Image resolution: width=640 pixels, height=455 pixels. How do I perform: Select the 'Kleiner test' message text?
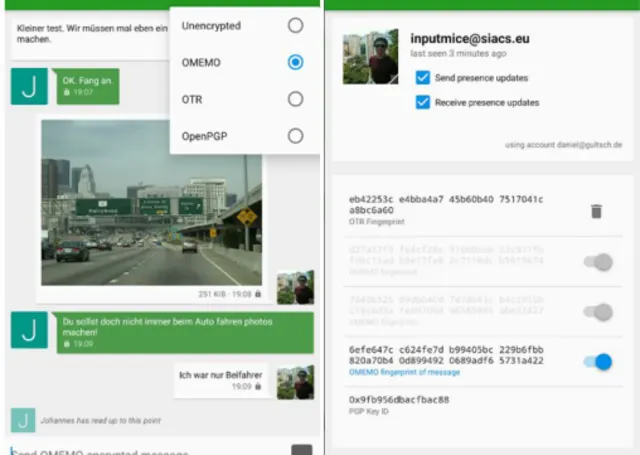92,34
